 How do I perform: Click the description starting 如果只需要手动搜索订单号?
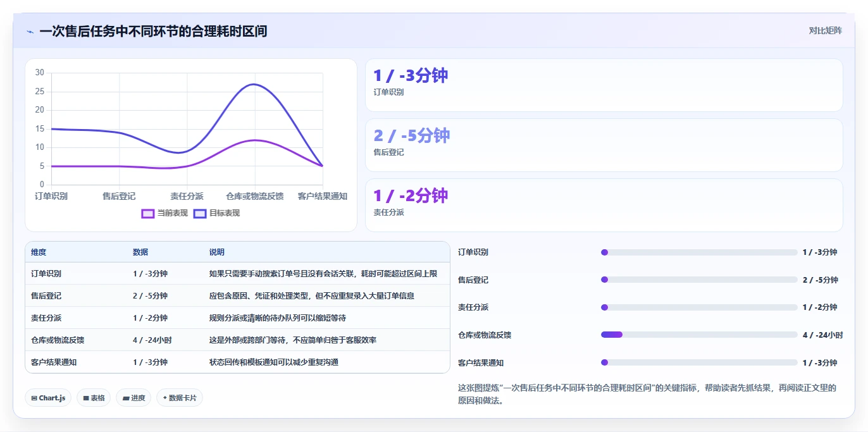pyautogui.click(x=323, y=274)
